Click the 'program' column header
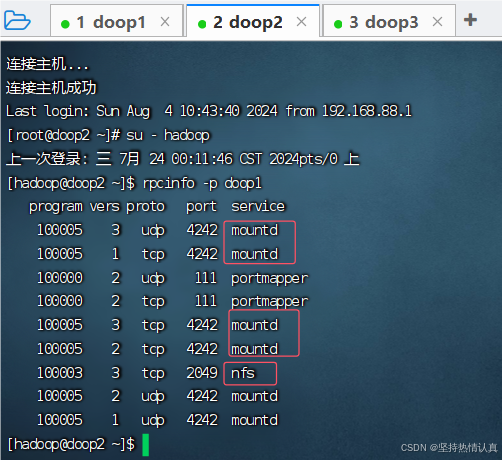The image size is (502, 460). pos(56,207)
